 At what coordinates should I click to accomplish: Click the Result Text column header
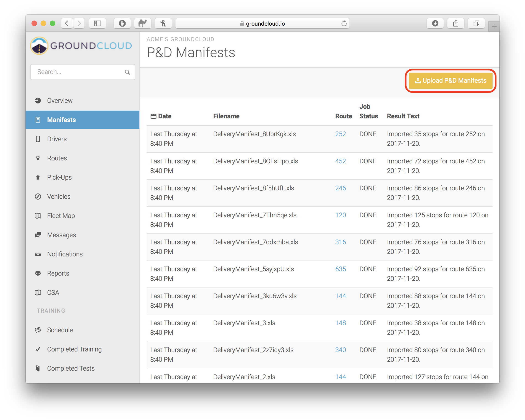pyautogui.click(x=403, y=116)
